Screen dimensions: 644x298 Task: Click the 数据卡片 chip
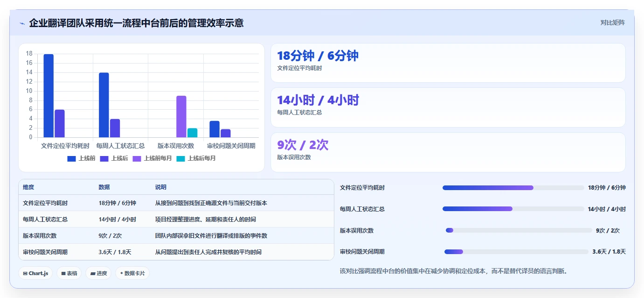pyautogui.click(x=132, y=273)
